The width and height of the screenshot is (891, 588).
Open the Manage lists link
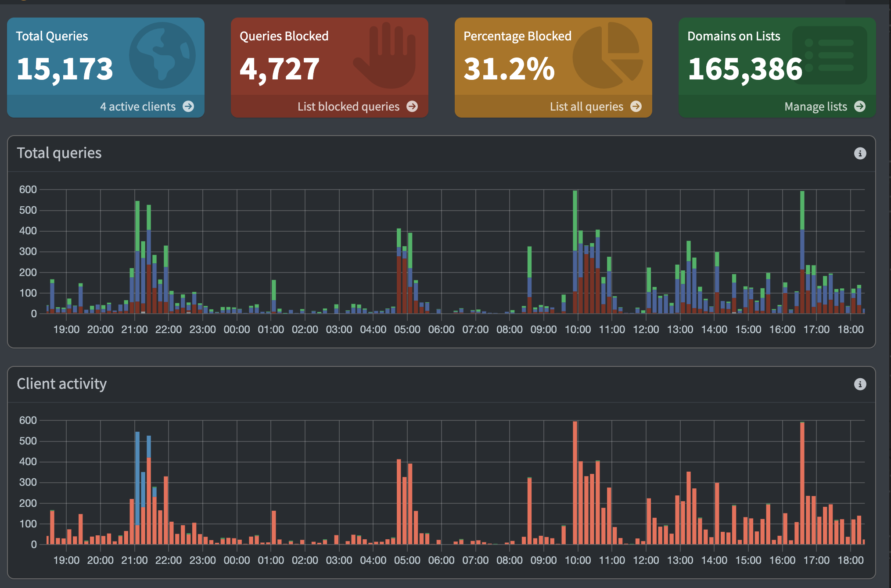tap(816, 106)
